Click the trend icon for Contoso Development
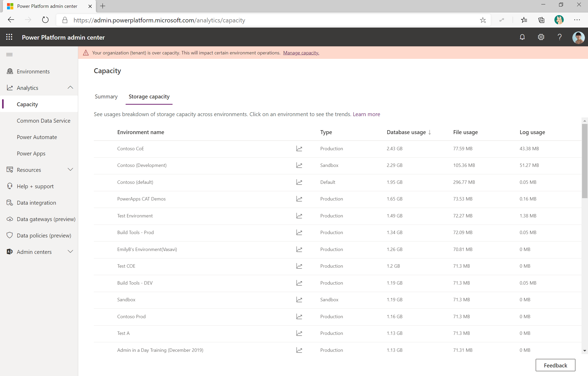Screen dimensions: 588x376 [299, 165]
